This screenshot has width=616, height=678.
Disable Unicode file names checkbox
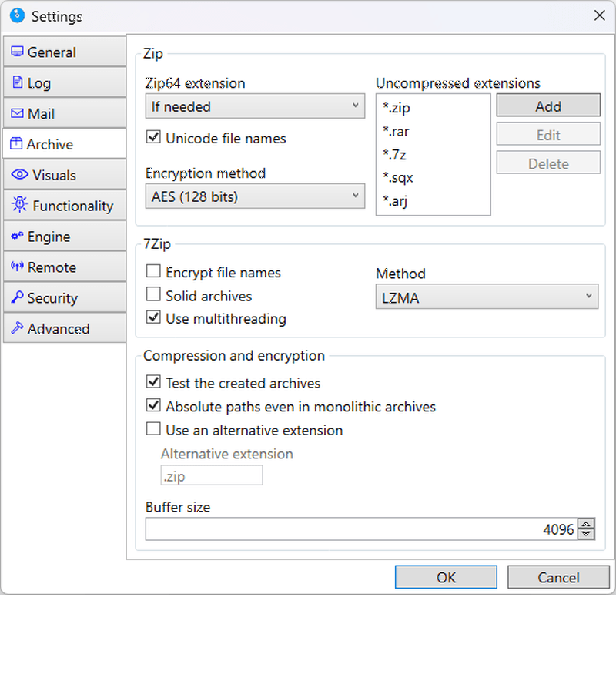tap(153, 137)
